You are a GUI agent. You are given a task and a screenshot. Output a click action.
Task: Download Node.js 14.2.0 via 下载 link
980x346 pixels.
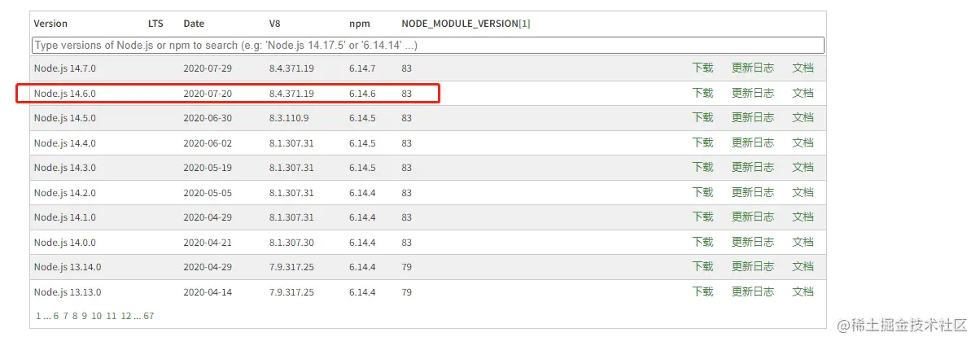[x=702, y=193]
